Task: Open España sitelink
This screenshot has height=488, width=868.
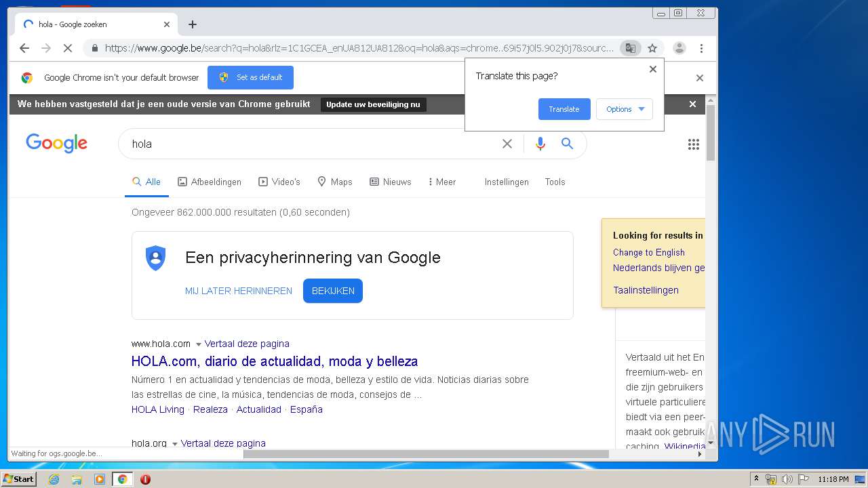Action: coord(307,409)
